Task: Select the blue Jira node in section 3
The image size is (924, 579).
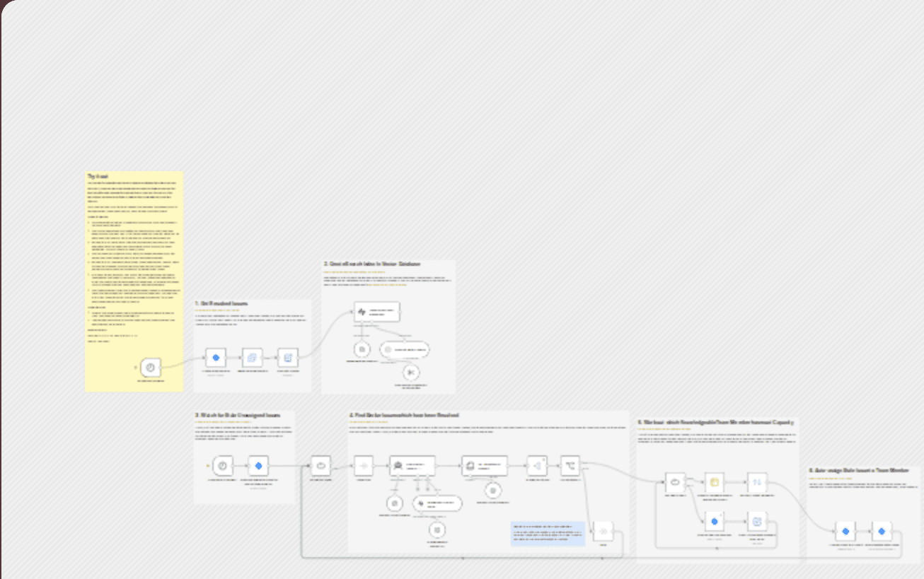Action: click(x=259, y=466)
